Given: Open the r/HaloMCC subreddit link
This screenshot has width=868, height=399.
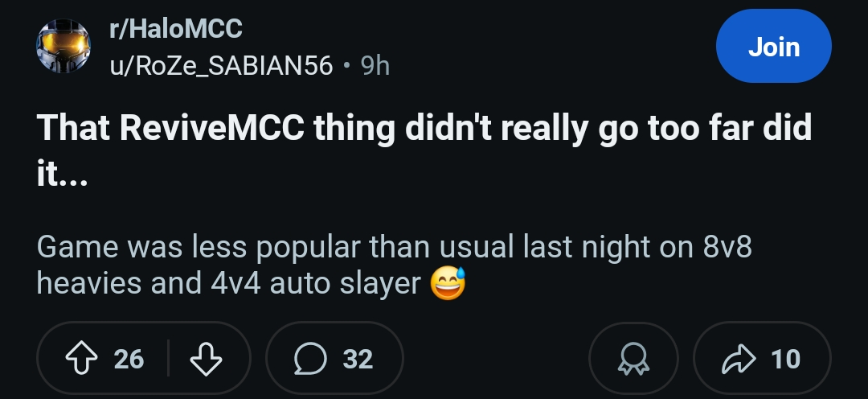Looking at the screenshot, I should 175,30.
